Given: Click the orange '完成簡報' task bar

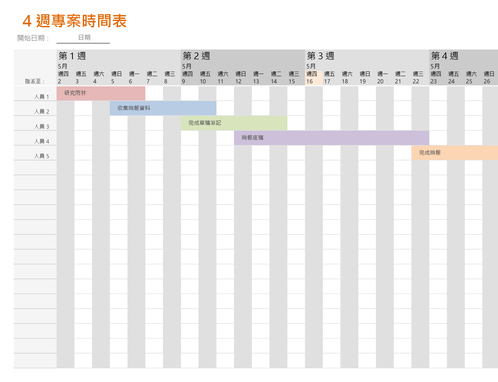Looking at the screenshot, I should (455, 152).
